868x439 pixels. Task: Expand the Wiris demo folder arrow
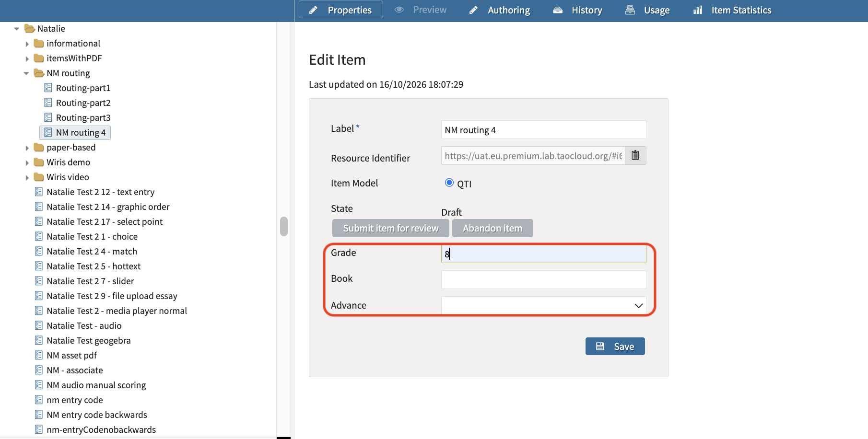27,162
